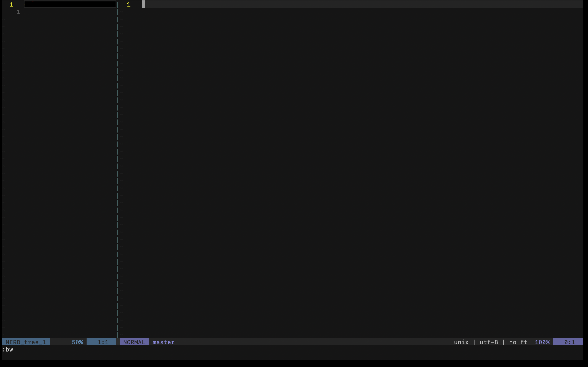Click the unix file format indicator
Image resolution: width=588 pixels, height=367 pixels.
461,342
